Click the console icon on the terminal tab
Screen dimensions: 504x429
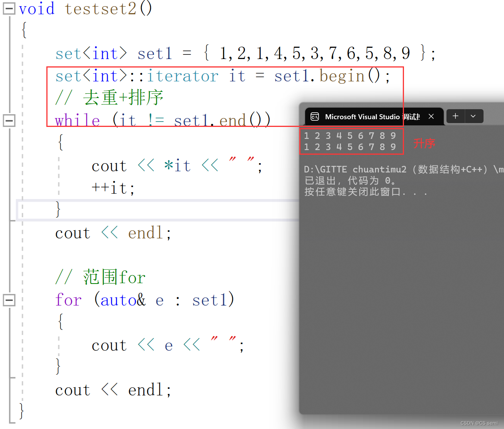315,117
